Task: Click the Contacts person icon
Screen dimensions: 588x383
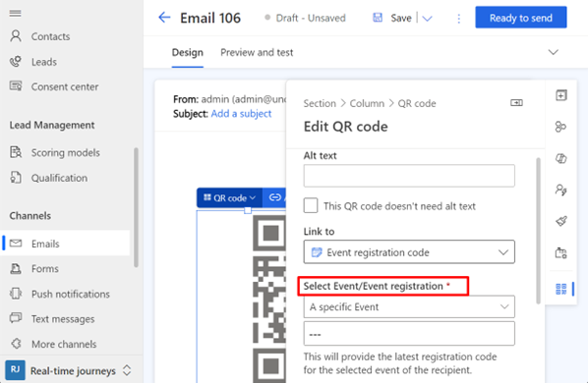Action: [x=16, y=36]
